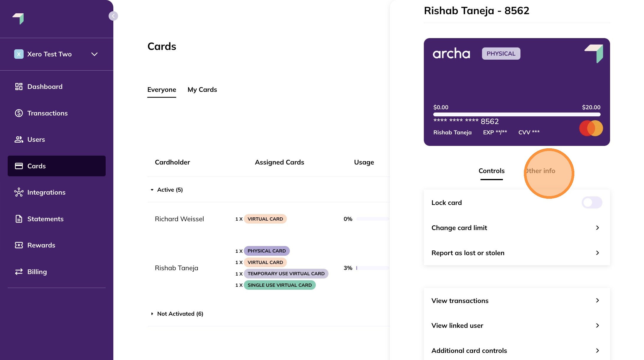Open View transactions for this card
Screen dimensions: 644x360
tap(516, 301)
